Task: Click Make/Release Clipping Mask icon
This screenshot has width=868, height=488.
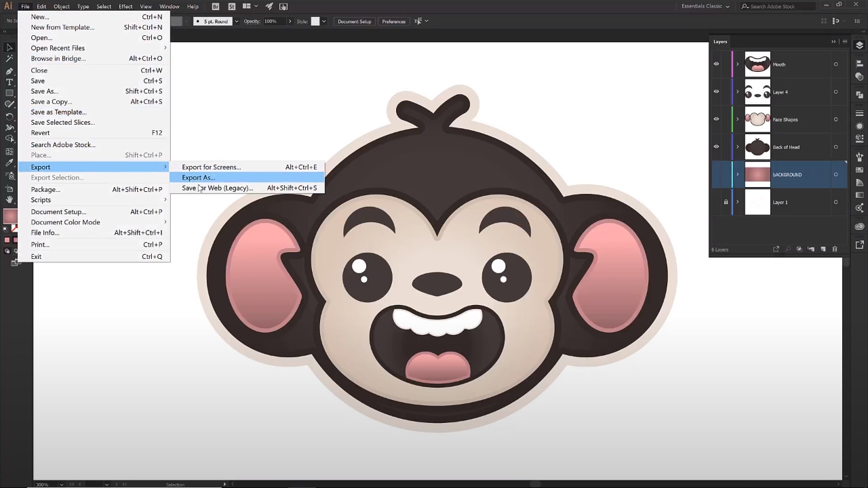Action: point(800,249)
